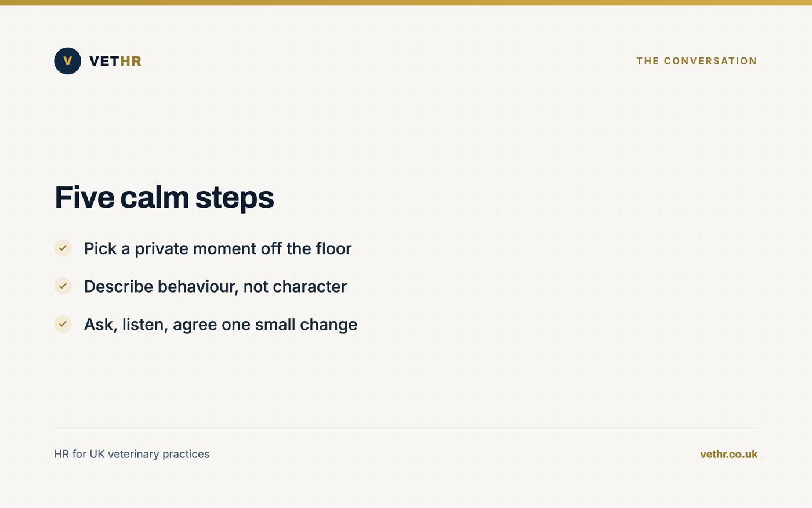Open the vethr.co.uk link
Image resolution: width=812 pixels, height=508 pixels.
coord(728,454)
